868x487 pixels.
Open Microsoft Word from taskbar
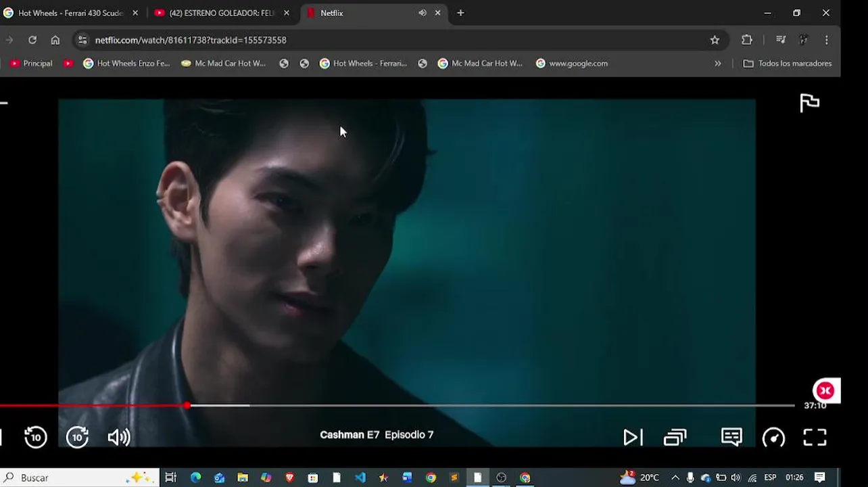click(407, 478)
